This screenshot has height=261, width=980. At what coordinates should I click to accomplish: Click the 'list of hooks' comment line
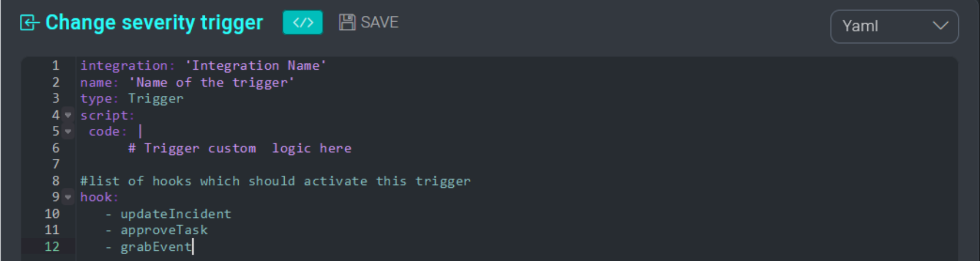275,182
